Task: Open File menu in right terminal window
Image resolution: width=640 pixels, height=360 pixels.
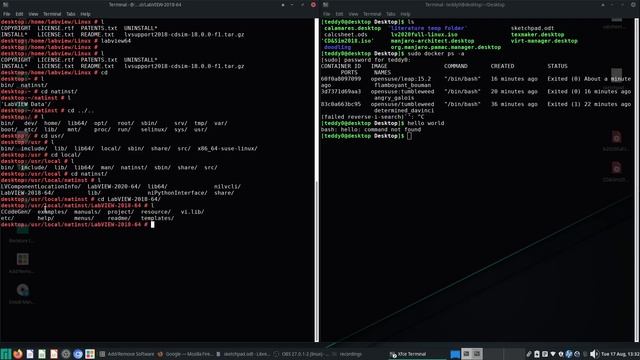Action: [327, 14]
